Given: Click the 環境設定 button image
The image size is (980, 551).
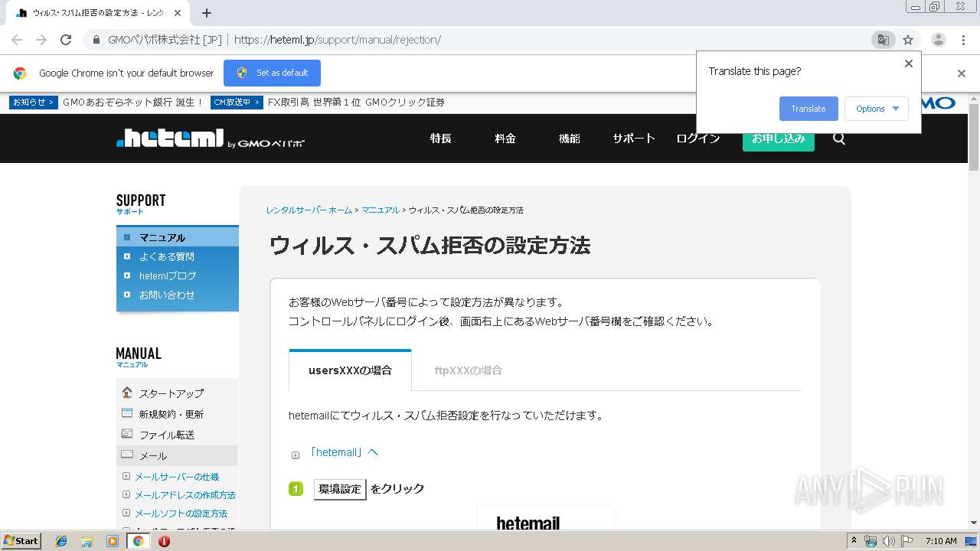Looking at the screenshot, I should [340, 489].
